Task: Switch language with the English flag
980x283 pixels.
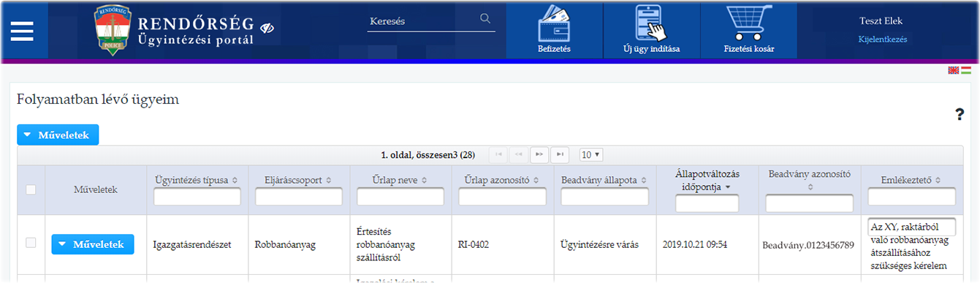Action: click(x=953, y=70)
